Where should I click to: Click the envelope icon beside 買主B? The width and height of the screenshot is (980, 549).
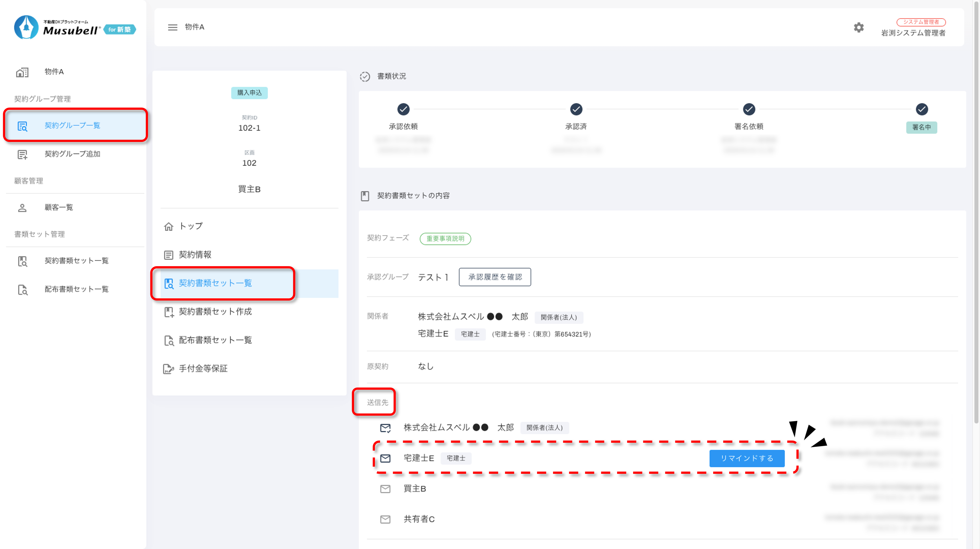(385, 488)
